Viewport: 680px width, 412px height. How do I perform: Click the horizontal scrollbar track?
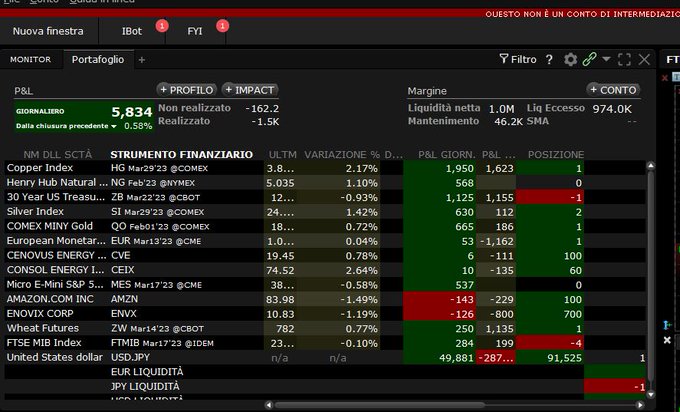[x=454, y=405]
